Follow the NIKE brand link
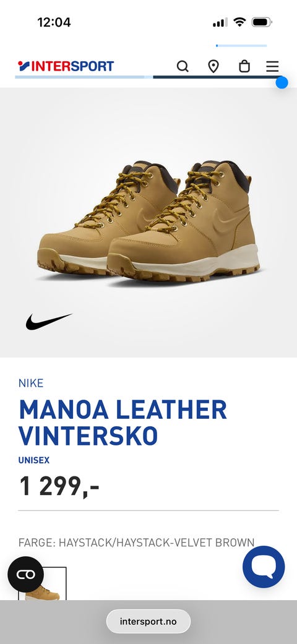297x644 pixels. 31,383
